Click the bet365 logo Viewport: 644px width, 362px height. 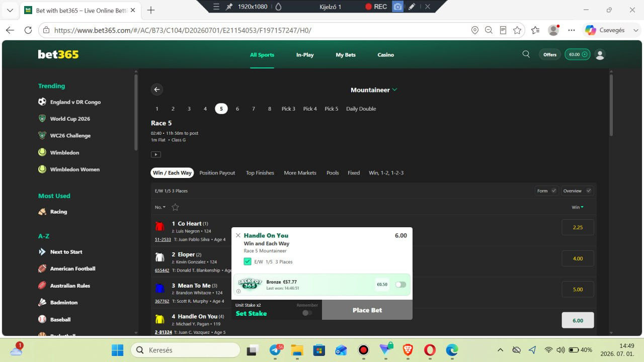[x=58, y=54]
